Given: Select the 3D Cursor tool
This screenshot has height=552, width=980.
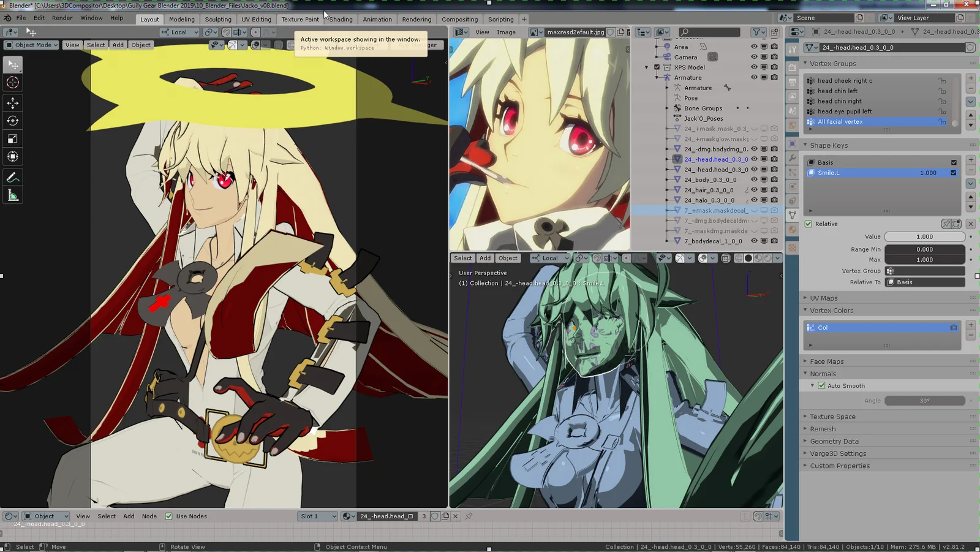Looking at the screenshot, I should click(13, 82).
